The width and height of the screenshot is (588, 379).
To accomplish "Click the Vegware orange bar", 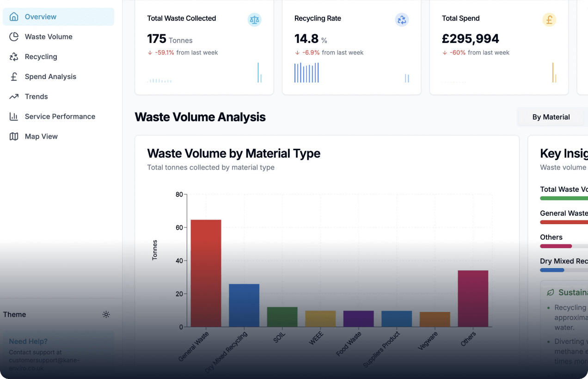I will 435,319.
